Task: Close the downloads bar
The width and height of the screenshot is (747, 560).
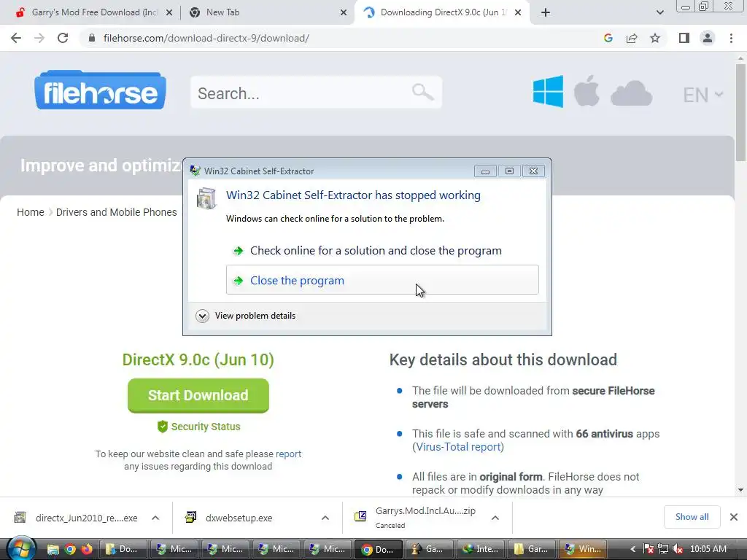Action: pyautogui.click(x=734, y=517)
